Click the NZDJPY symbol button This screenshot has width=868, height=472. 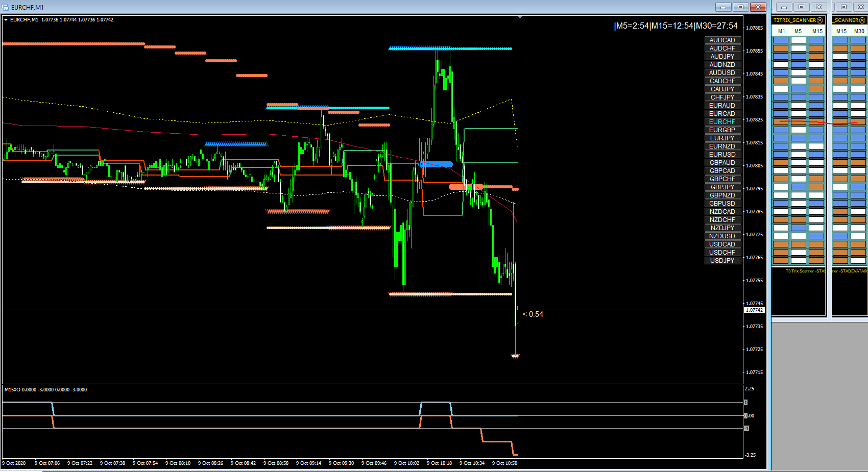coord(722,228)
